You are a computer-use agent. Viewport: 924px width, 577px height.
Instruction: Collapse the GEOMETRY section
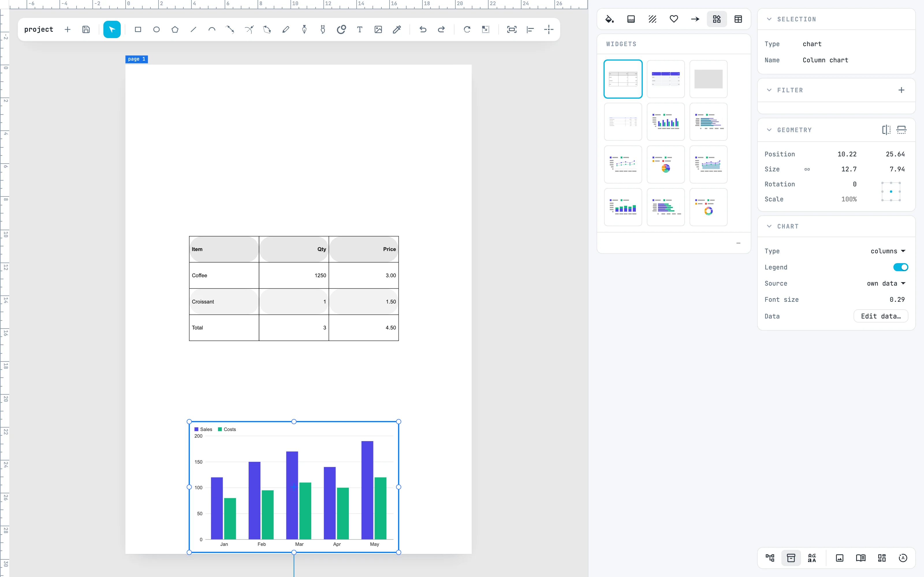pyautogui.click(x=769, y=130)
